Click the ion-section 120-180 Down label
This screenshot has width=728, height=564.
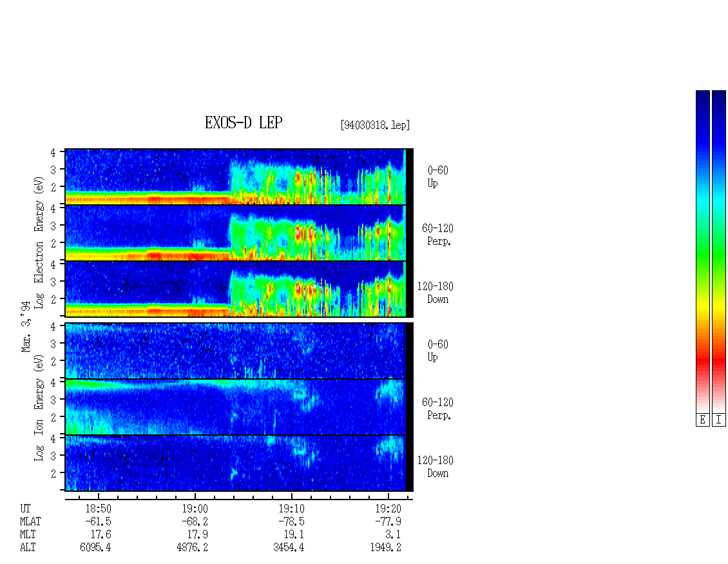435,467
